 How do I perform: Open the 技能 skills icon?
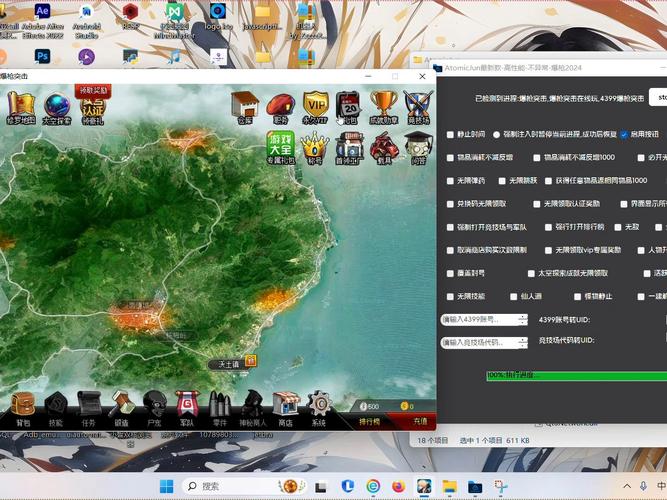coord(56,409)
